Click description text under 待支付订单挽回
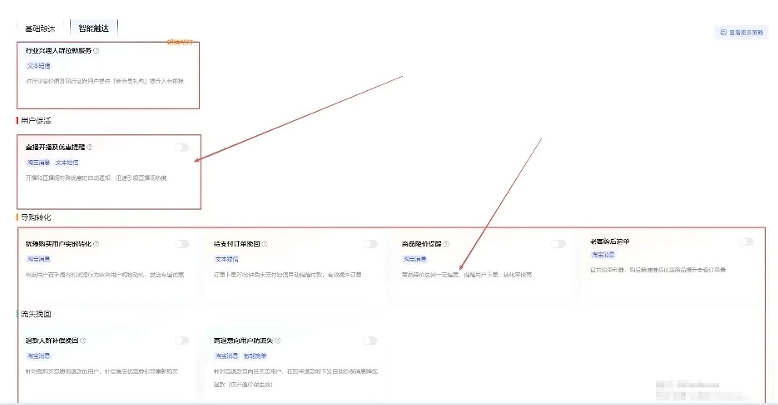The image size is (778, 405). point(287,274)
